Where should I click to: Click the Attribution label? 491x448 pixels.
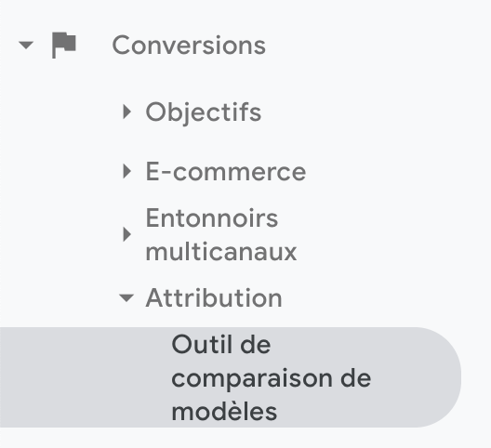tap(214, 297)
